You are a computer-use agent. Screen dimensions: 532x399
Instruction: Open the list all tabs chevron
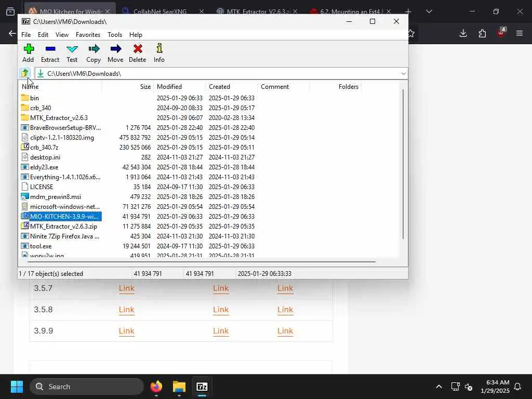pyautogui.click(x=429, y=11)
